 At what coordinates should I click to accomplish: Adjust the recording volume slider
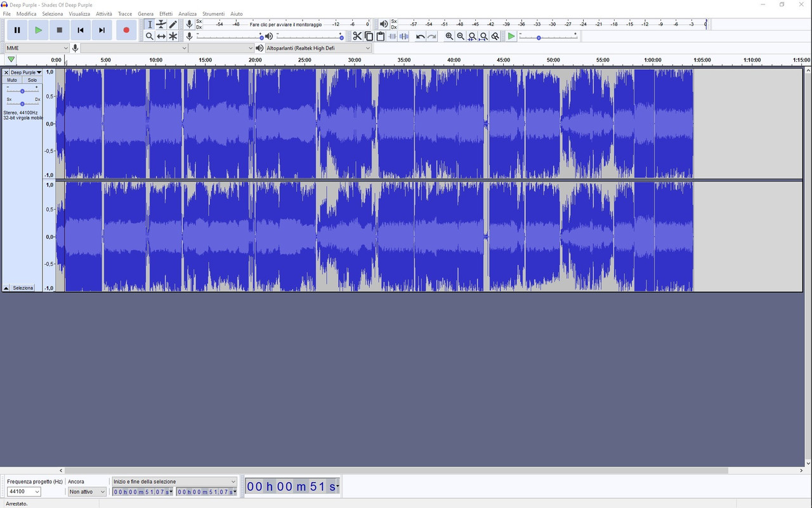[x=230, y=37]
